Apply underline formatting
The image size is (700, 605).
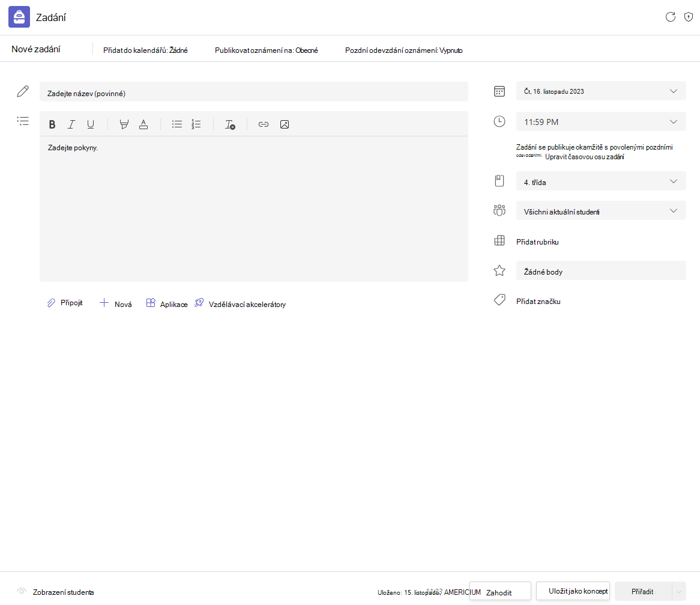[91, 124]
